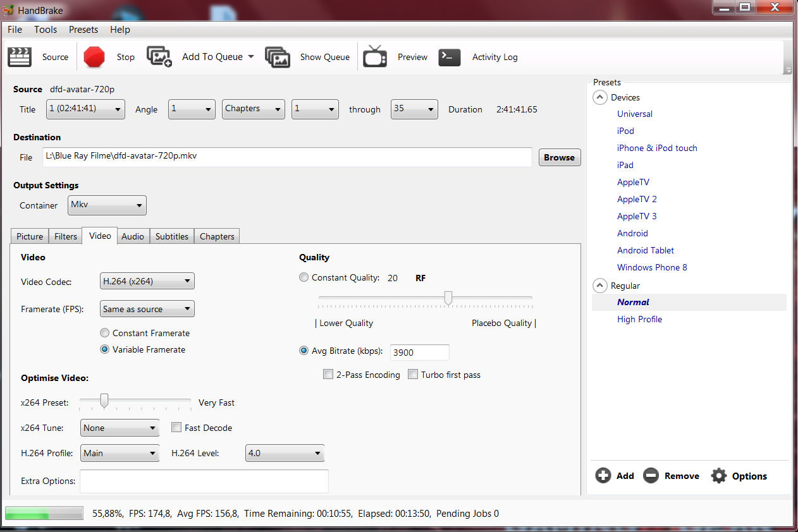Enable Turbo first pass checkbox
This screenshot has height=532, width=798.
[x=413, y=375]
